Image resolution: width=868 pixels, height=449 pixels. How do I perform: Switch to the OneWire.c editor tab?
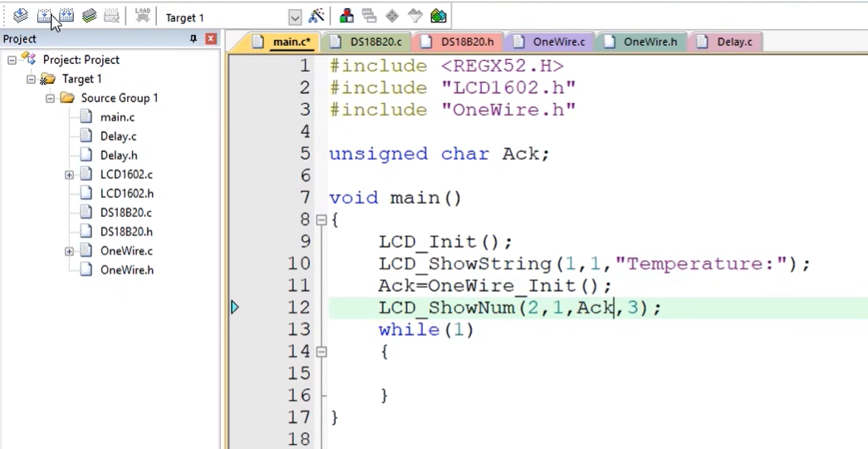pos(550,42)
